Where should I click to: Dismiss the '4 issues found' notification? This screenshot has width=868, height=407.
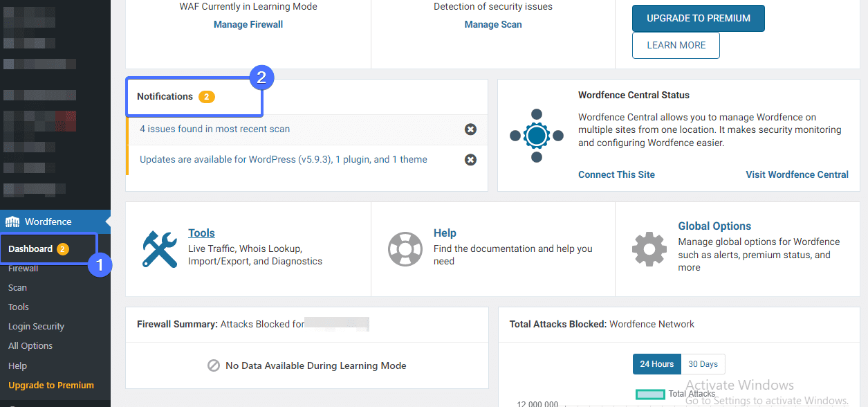pos(470,129)
